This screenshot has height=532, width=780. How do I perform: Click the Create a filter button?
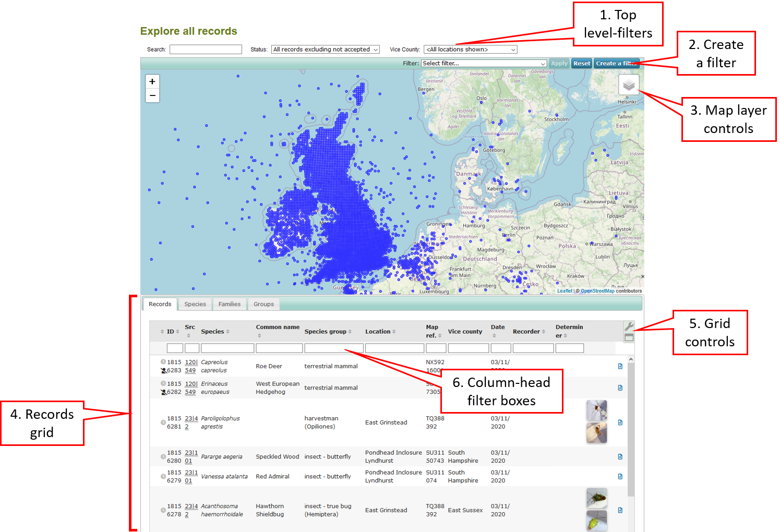tap(616, 64)
